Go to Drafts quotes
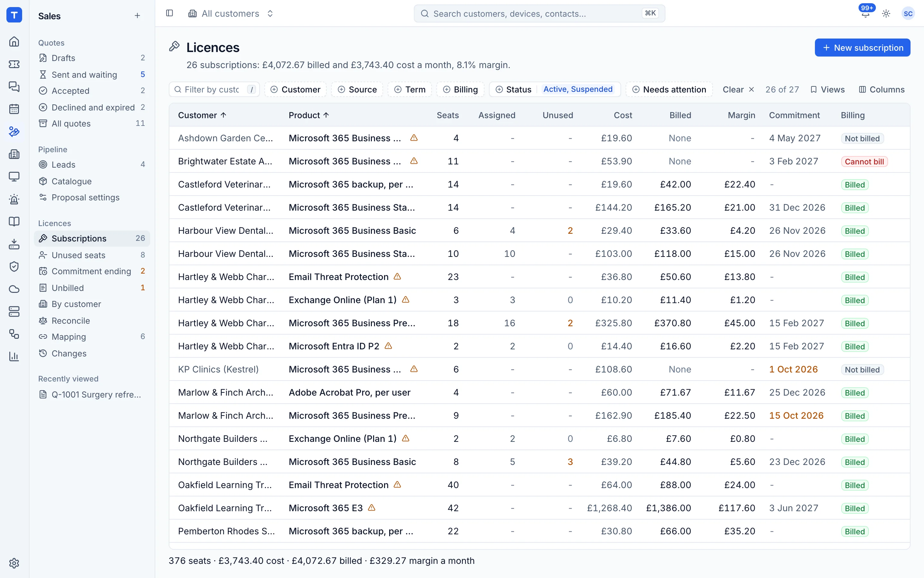924x578 pixels. tap(92, 58)
